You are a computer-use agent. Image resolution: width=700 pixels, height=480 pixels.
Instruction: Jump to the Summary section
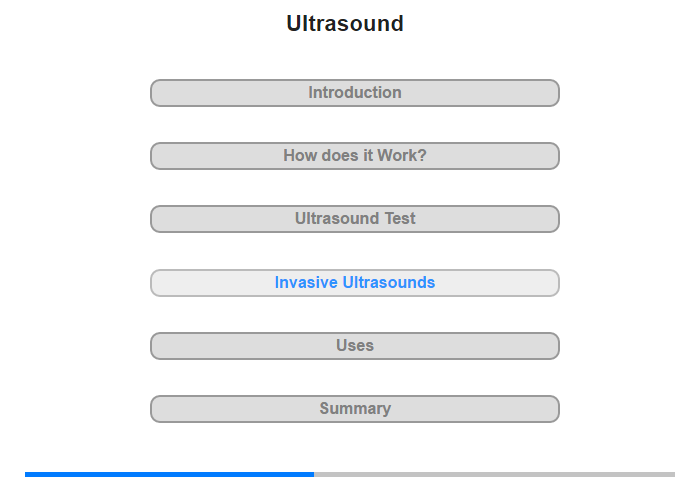click(354, 409)
